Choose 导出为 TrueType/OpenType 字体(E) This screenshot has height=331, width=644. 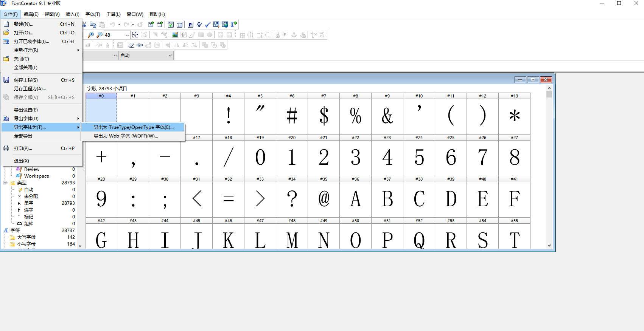tap(133, 127)
